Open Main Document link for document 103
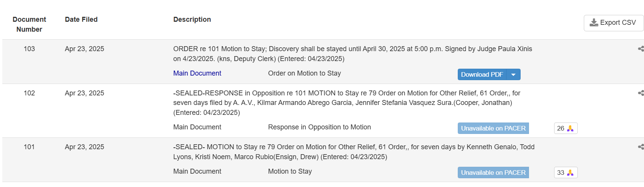This screenshot has height=187, width=644. [x=197, y=73]
